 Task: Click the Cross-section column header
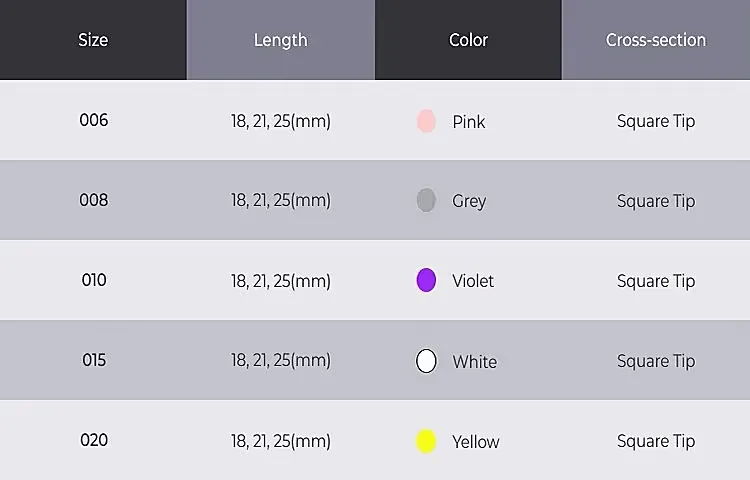pyautogui.click(x=656, y=40)
